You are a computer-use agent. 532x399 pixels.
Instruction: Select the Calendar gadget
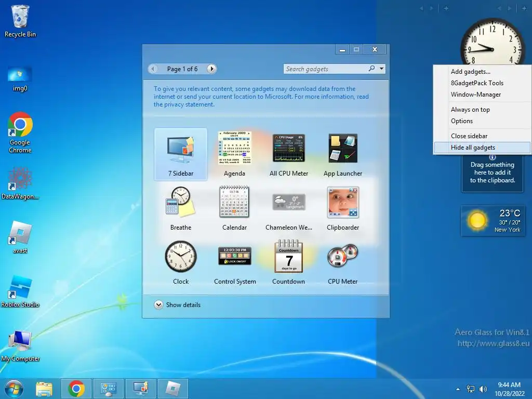234,208
